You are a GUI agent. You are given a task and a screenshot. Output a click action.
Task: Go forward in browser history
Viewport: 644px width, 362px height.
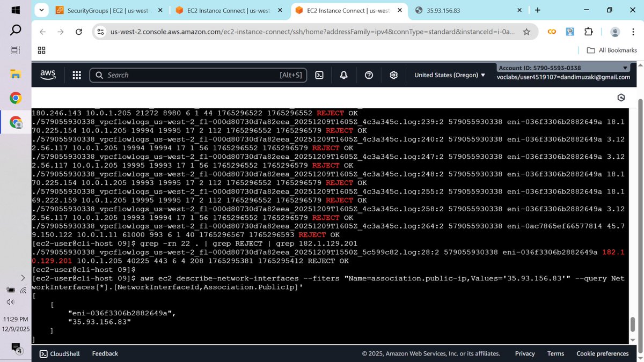[61, 32]
